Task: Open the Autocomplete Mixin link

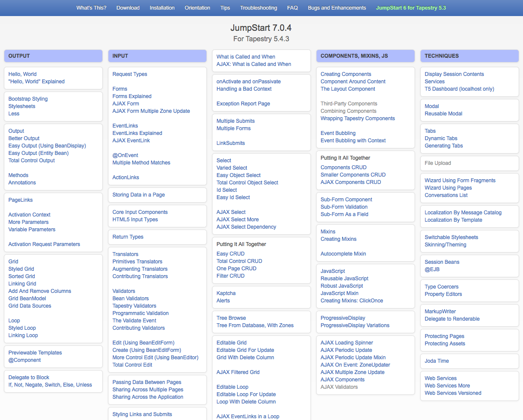Action: click(343, 254)
